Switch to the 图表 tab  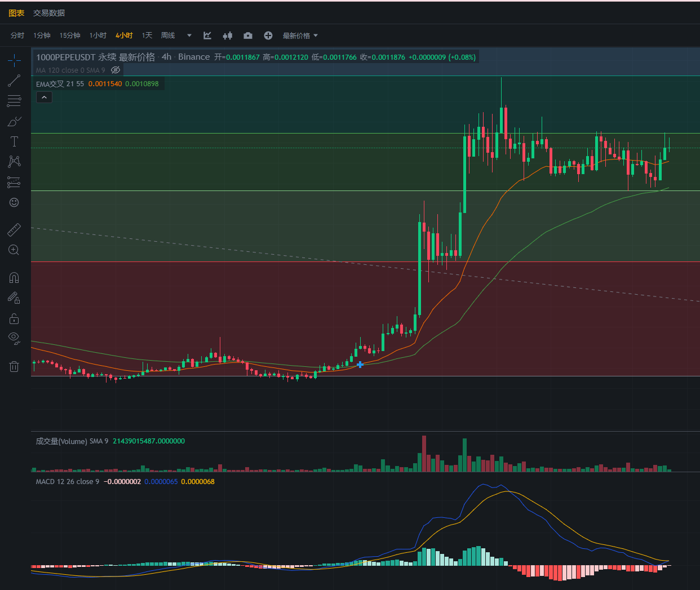coord(16,12)
